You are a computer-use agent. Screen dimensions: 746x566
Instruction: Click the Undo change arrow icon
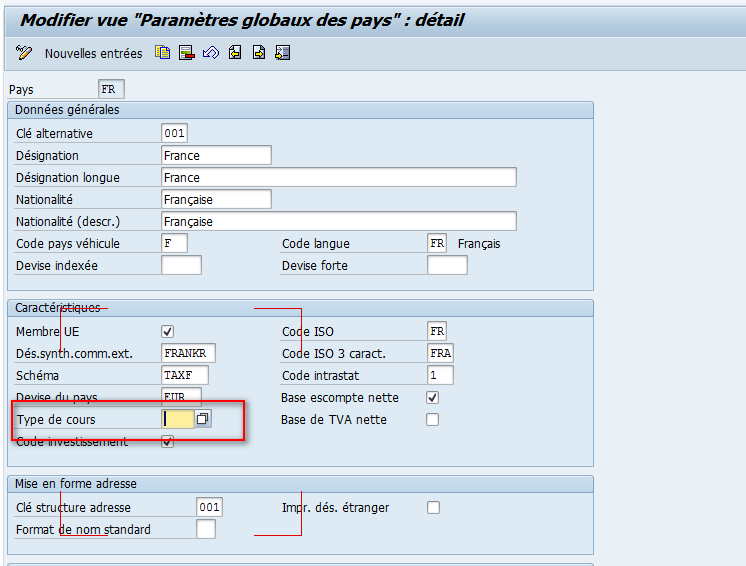point(210,53)
